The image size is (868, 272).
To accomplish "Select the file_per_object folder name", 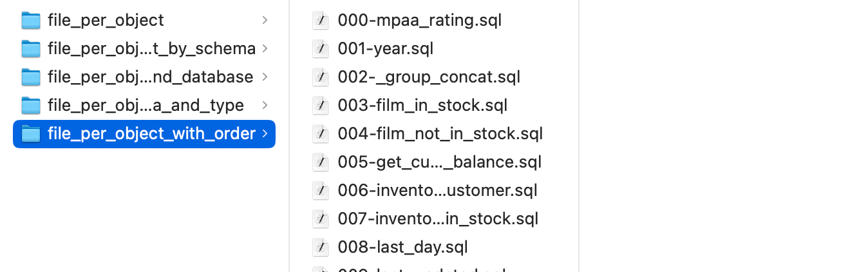I will click(x=106, y=21).
